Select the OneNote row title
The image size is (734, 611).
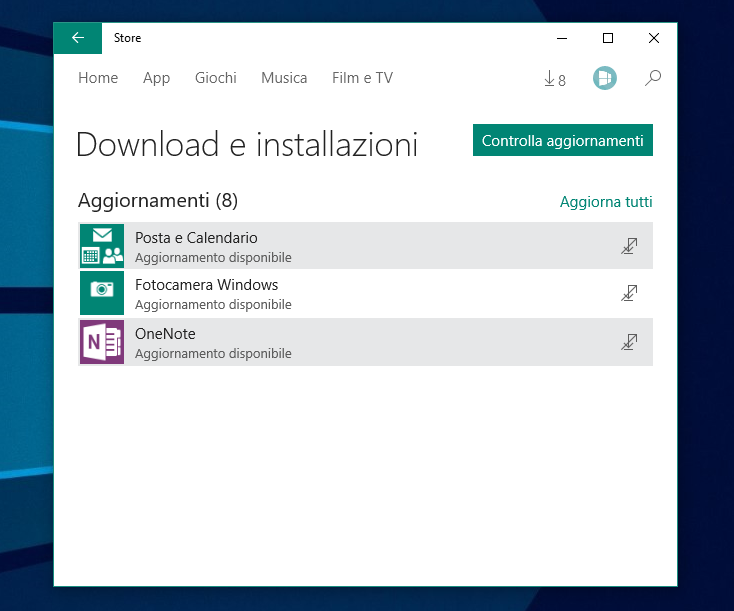click(165, 334)
